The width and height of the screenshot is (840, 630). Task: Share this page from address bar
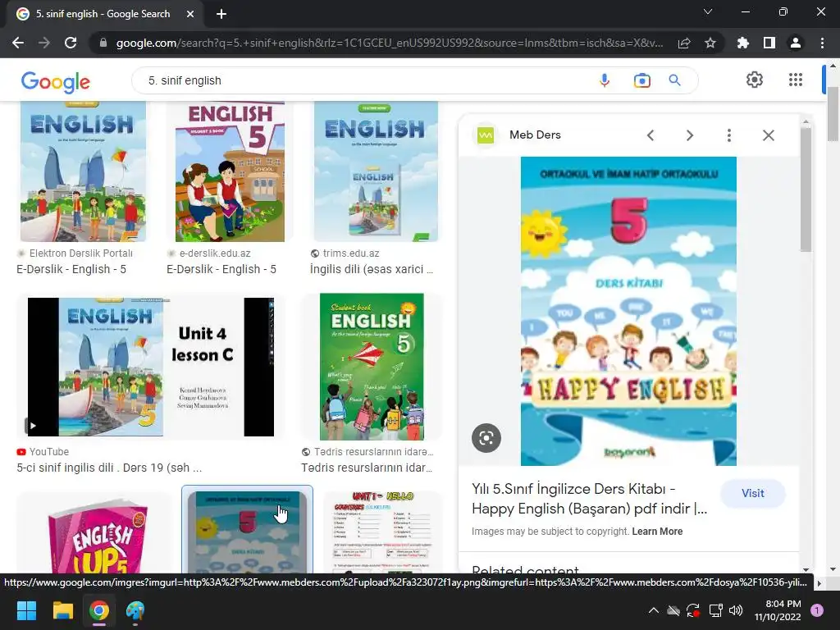click(684, 43)
